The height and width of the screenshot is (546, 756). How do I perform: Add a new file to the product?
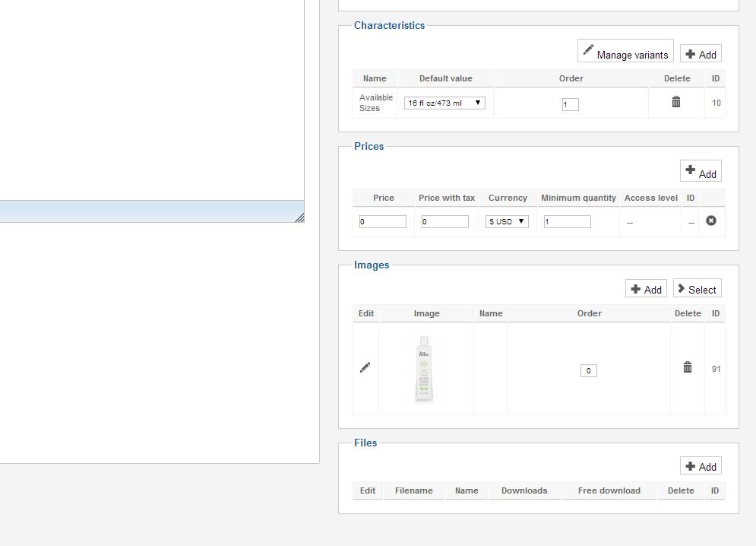701,466
